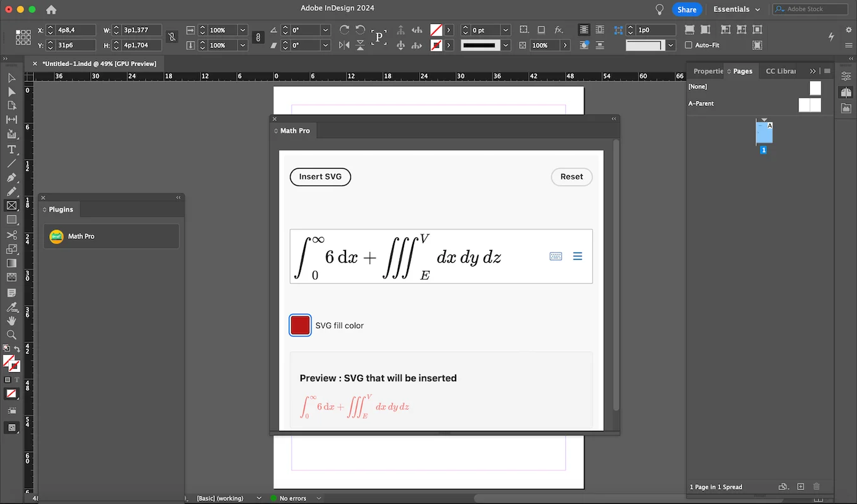This screenshot has width=857, height=504.
Task: Select the Selection tool arrow
Action: [x=11, y=78]
